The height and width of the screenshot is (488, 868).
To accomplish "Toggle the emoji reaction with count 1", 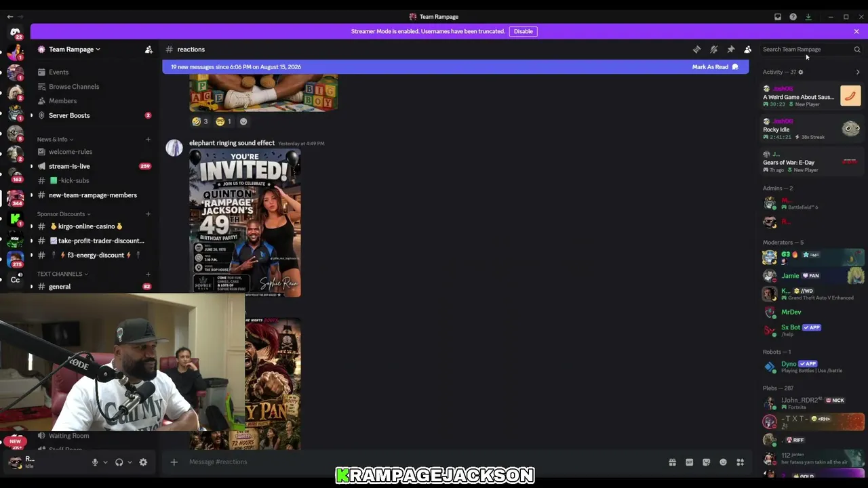I will (x=224, y=121).
